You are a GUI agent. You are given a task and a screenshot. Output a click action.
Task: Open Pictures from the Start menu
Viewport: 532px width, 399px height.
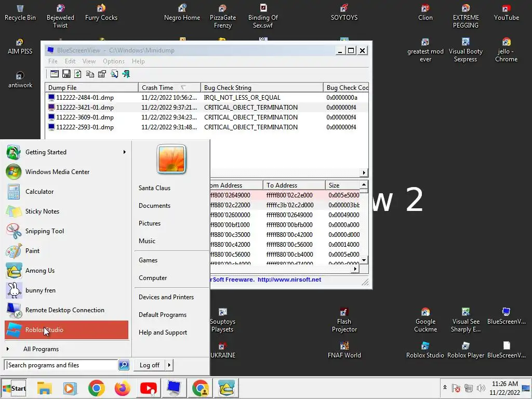tap(150, 223)
